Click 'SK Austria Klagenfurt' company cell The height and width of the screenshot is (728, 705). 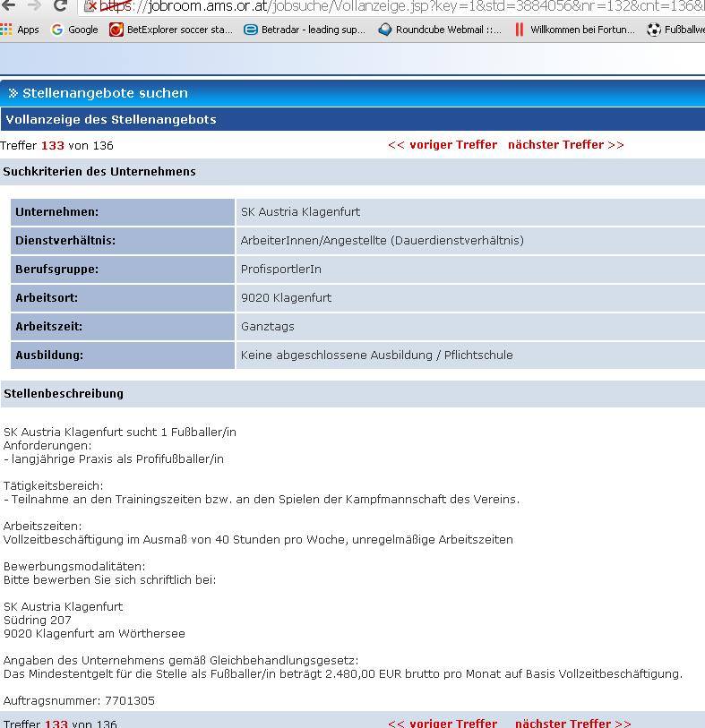tap(470, 212)
